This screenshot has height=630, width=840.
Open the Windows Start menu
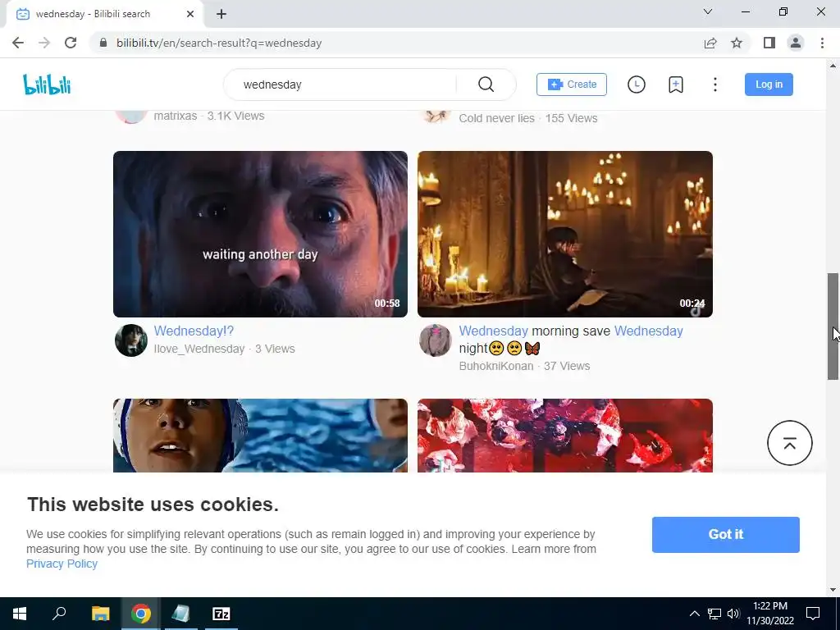pyautogui.click(x=20, y=614)
